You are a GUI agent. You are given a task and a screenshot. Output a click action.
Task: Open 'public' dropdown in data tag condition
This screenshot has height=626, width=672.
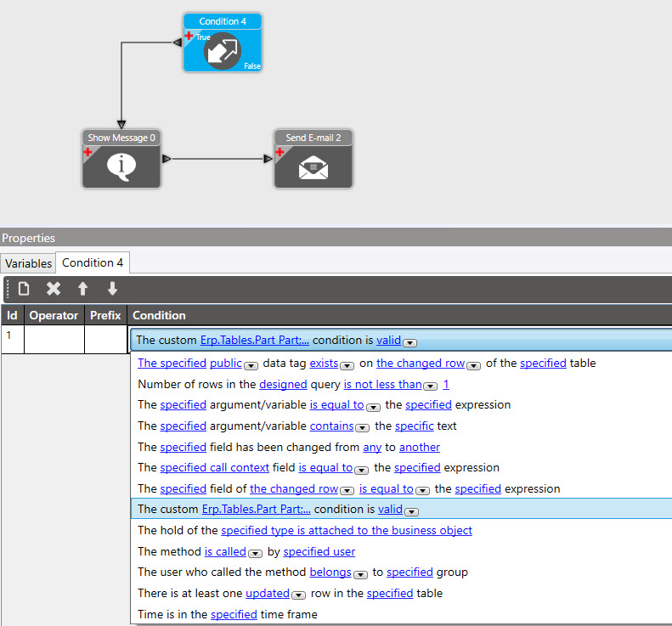point(251,366)
